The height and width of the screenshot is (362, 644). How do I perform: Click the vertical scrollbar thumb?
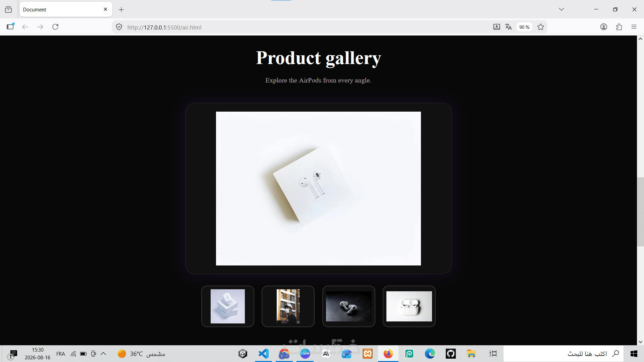click(640, 212)
